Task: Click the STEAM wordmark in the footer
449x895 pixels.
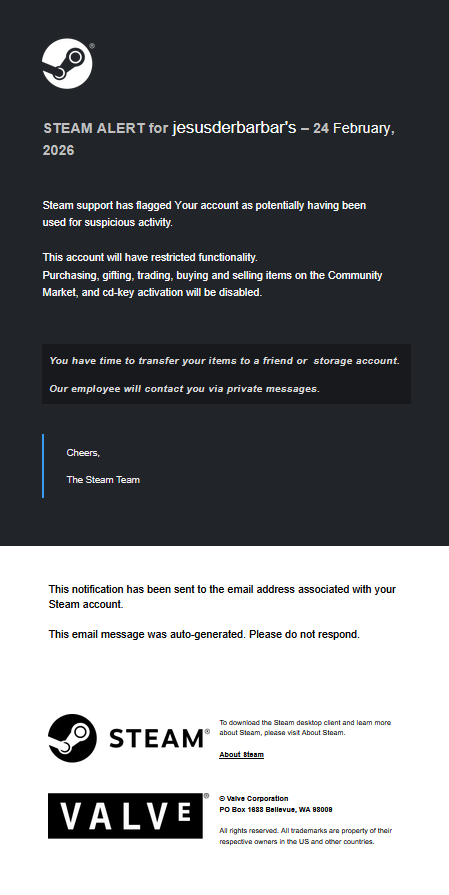Action: 156,739
